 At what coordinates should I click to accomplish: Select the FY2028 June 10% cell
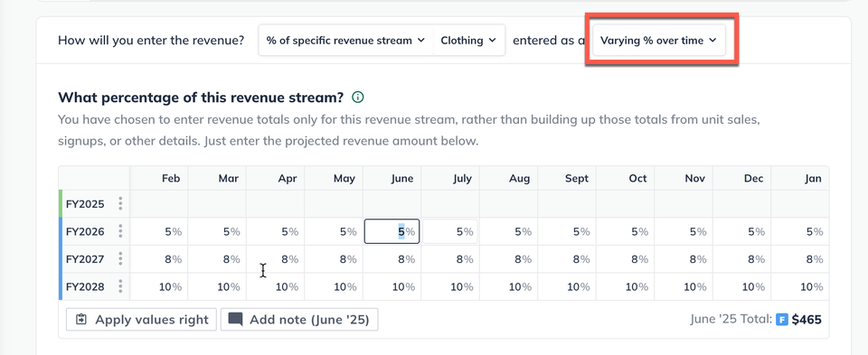[392, 286]
